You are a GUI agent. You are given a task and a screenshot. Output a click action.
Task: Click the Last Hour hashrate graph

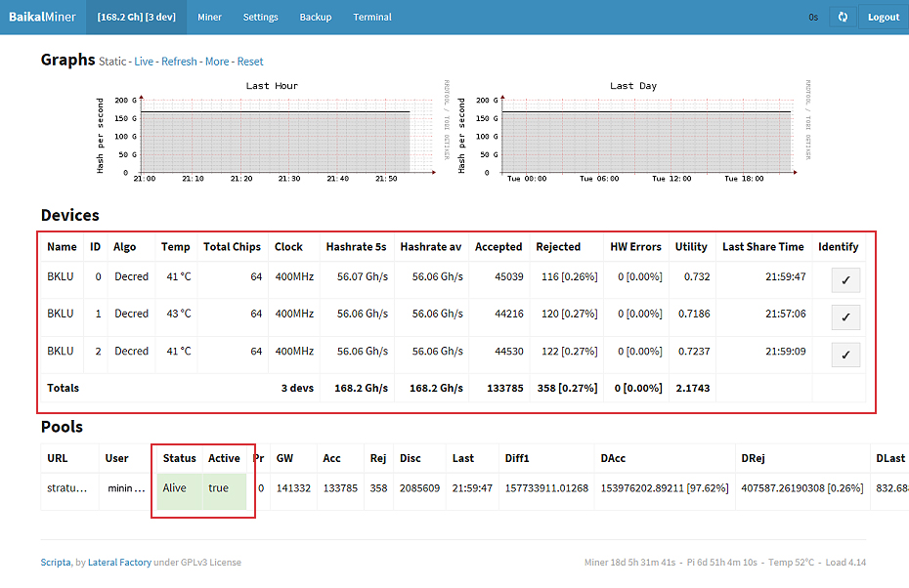pyautogui.click(x=273, y=131)
